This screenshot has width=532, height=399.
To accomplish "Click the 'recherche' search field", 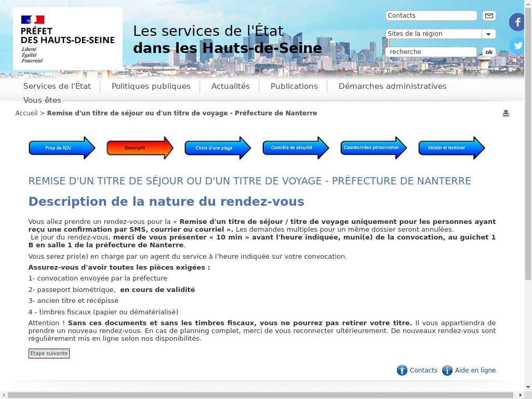I will coord(431,52).
